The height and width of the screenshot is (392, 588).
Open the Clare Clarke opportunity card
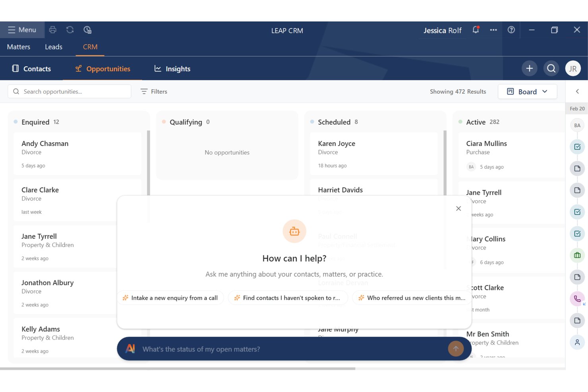click(77, 200)
